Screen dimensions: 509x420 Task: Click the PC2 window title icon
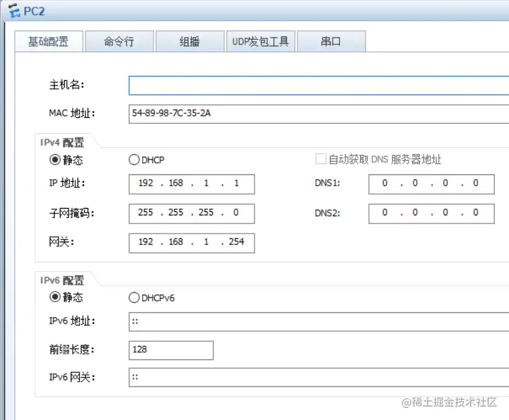(x=14, y=11)
